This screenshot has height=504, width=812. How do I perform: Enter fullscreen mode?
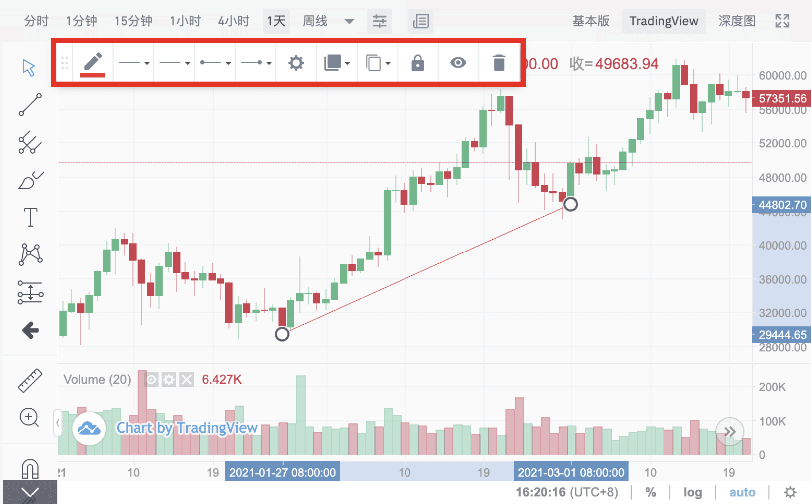pos(782,21)
